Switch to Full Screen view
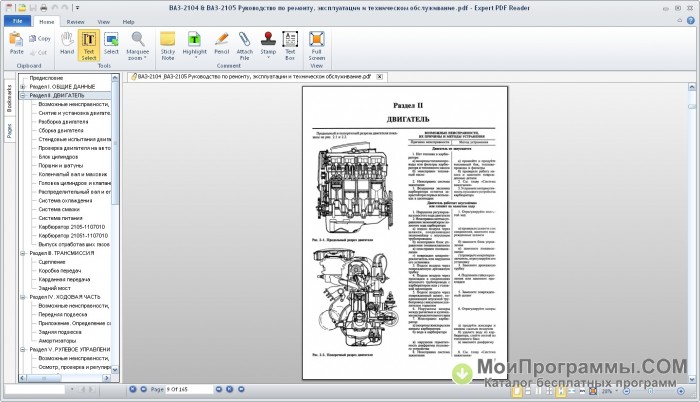The image size is (700, 402). pos(317,46)
